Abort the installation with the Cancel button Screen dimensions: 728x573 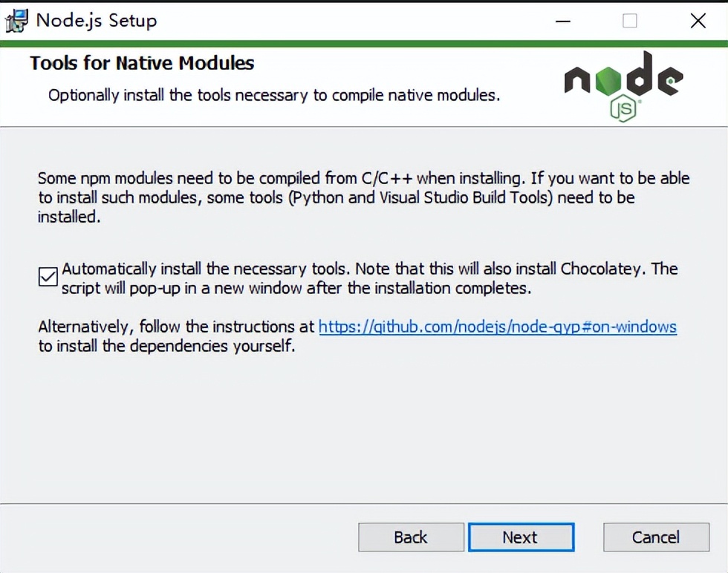[656, 537]
